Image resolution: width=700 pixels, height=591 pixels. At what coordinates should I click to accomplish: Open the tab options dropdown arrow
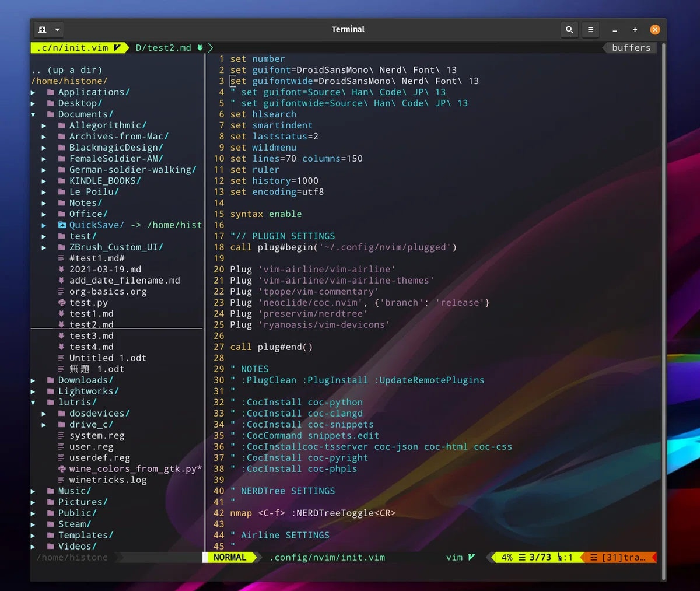coord(57,29)
